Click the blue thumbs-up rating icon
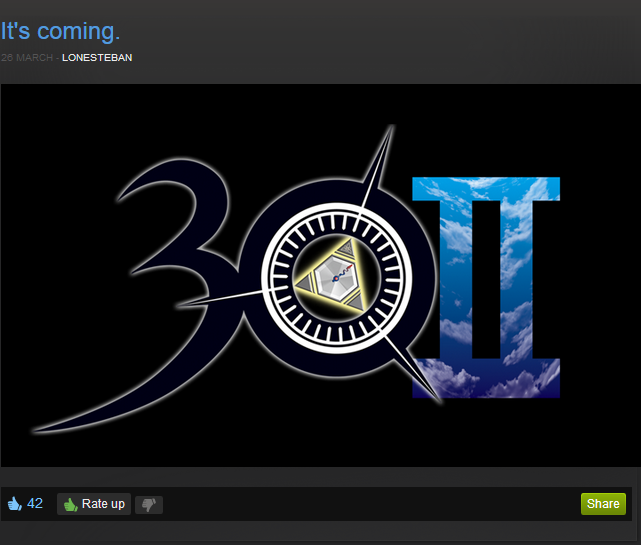This screenshot has height=545, width=641. click(15, 504)
